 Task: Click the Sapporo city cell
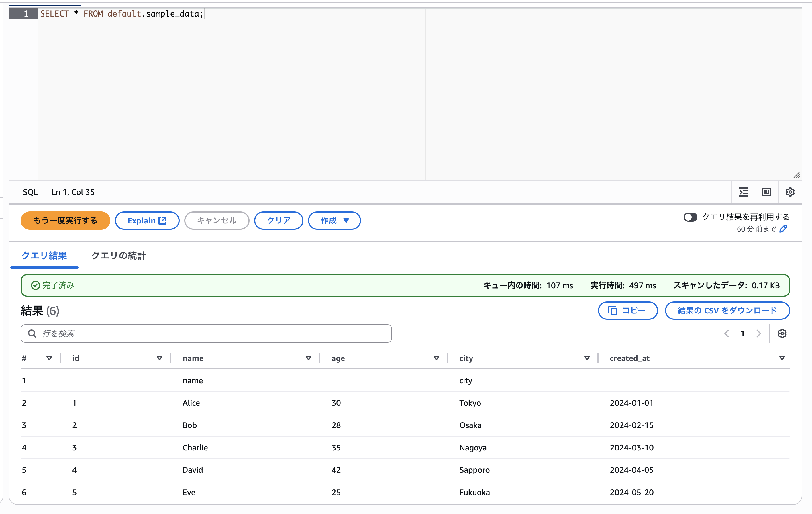pyautogui.click(x=474, y=470)
